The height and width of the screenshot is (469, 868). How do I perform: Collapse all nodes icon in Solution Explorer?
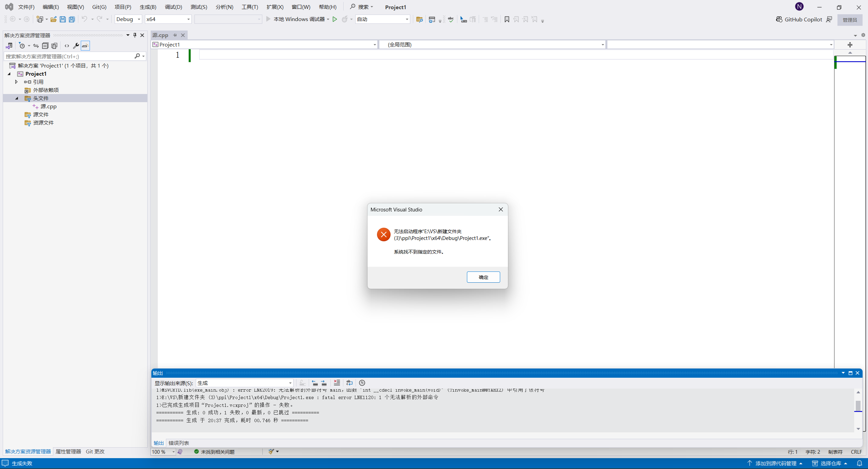click(45, 45)
